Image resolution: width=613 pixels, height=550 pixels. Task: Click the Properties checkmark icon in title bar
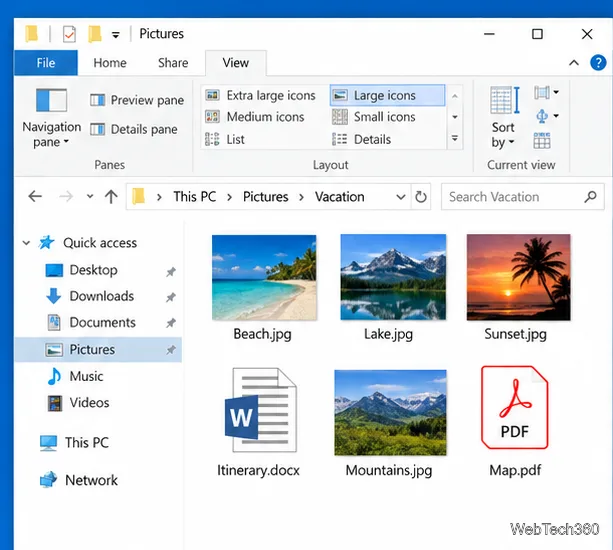(x=69, y=34)
